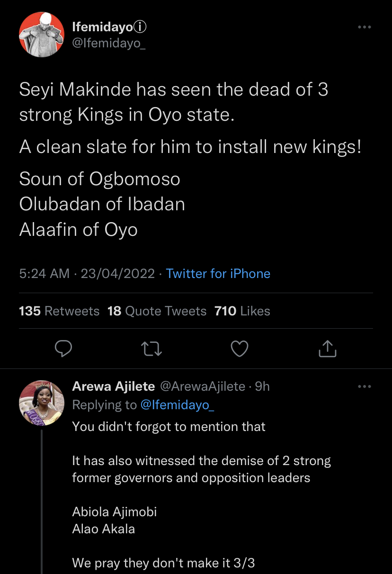
Task: Tap the @ArewaAjilete handle
Action: (203, 386)
